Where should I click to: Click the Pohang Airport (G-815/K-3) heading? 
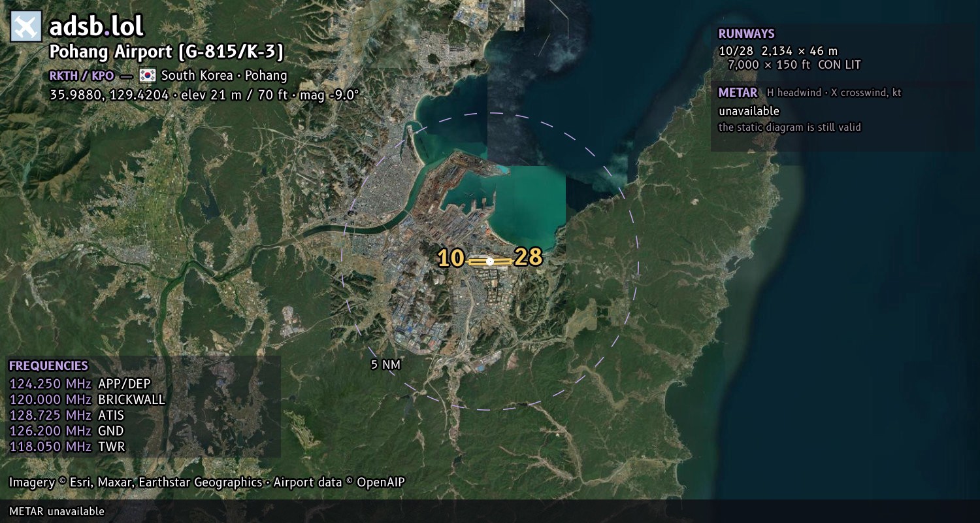coord(167,52)
